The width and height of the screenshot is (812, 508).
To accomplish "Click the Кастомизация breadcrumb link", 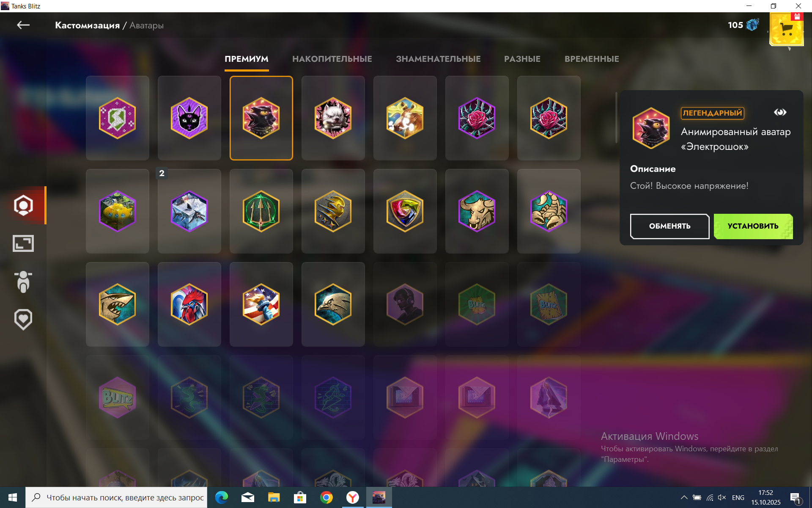I will (x=87, y=25).
